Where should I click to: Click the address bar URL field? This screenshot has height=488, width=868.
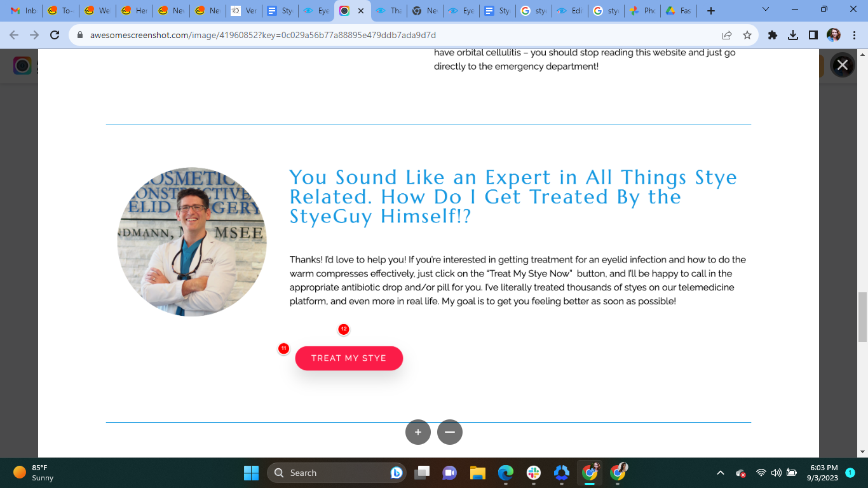point(394,36)
